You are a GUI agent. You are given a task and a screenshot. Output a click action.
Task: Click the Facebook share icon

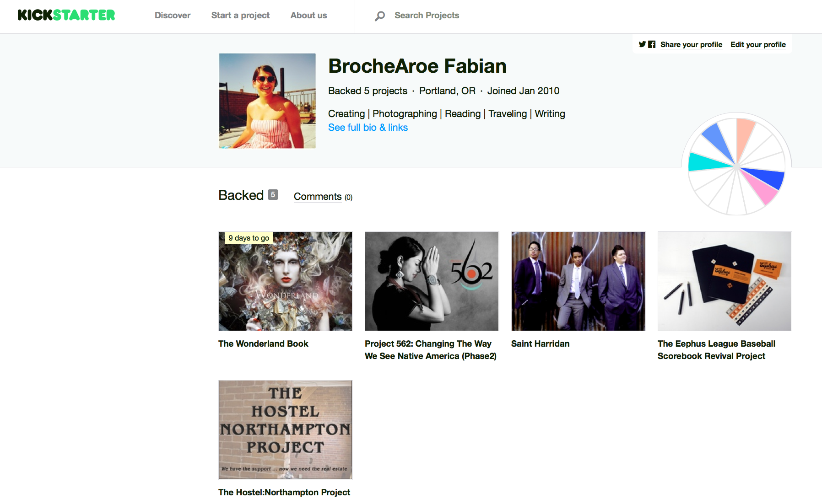(x=652, y=44)
